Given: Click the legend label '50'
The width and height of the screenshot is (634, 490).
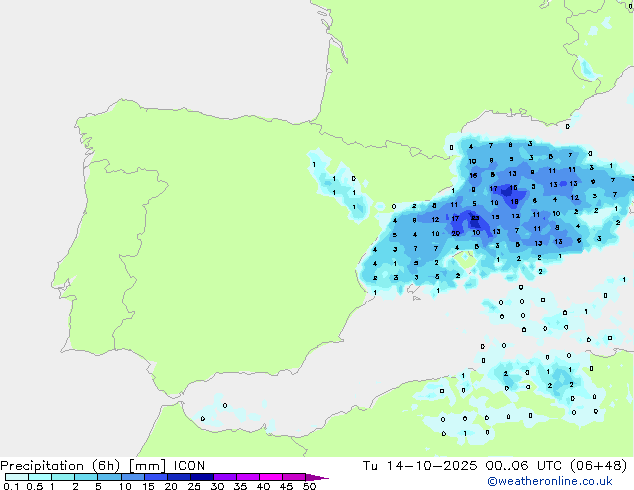Looking at the screenshot, I should tap(309, 486).
